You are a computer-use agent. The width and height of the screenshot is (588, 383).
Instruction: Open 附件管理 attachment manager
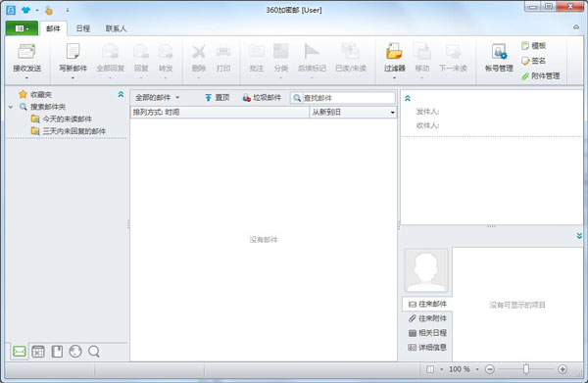[540, 76]
